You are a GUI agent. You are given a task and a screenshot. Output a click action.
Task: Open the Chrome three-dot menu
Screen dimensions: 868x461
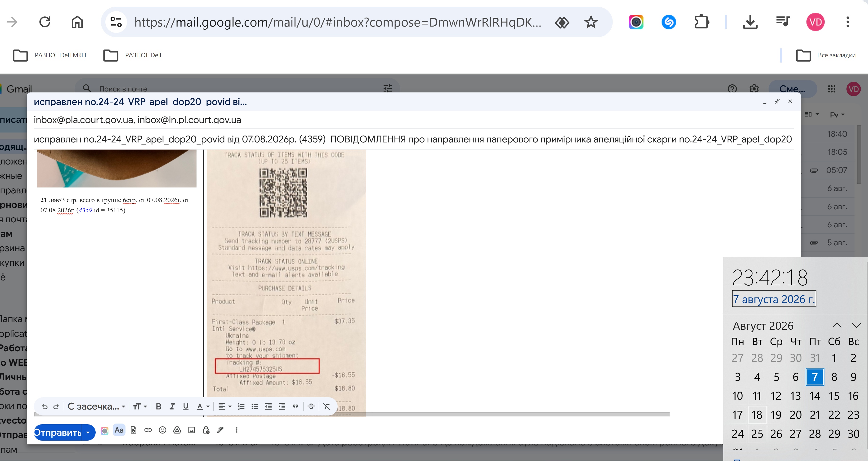[x=848, y=22]
